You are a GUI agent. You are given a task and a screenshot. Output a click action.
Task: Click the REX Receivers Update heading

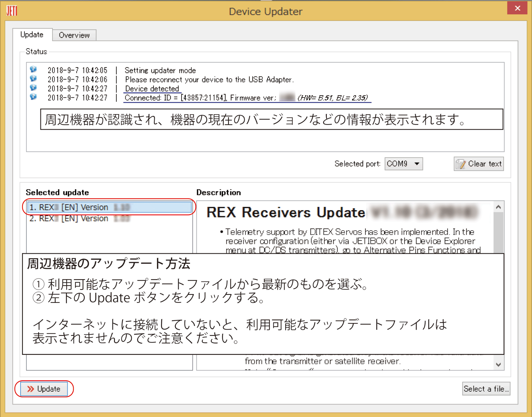click(286, 212)
